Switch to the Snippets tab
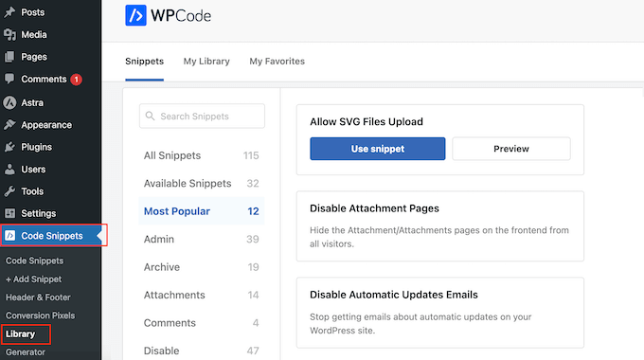The image size is (644, 360). 144,62
